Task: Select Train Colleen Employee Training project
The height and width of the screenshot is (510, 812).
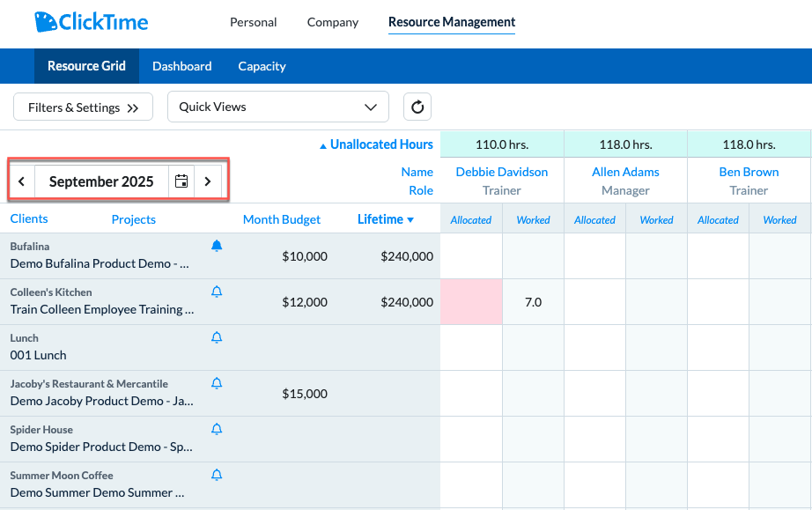Action: click(102, 309)
